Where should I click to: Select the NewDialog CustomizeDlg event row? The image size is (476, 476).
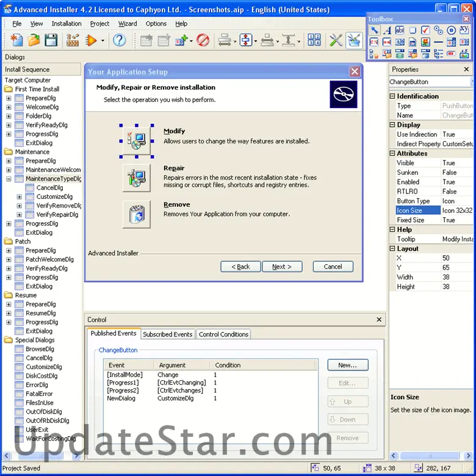(210, 398)
